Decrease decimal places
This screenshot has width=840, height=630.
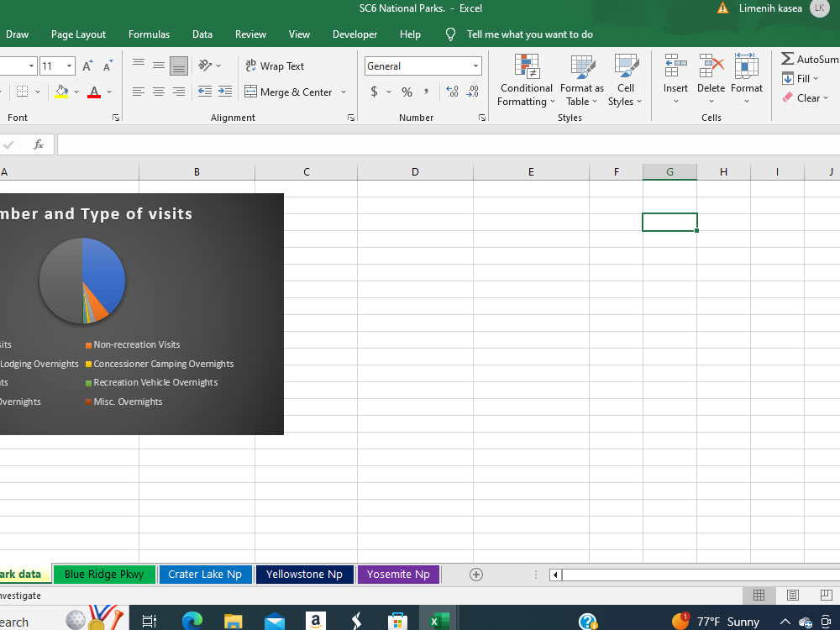[472, 92]
